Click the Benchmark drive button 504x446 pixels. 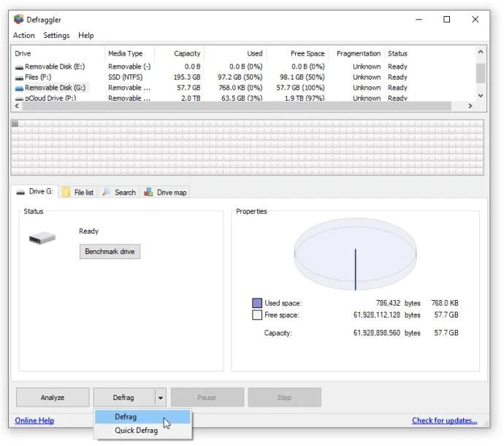click(x=110, y=251)
